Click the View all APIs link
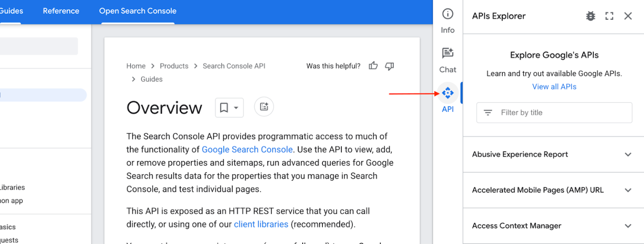The image size is (644, 244). (554, 86)
